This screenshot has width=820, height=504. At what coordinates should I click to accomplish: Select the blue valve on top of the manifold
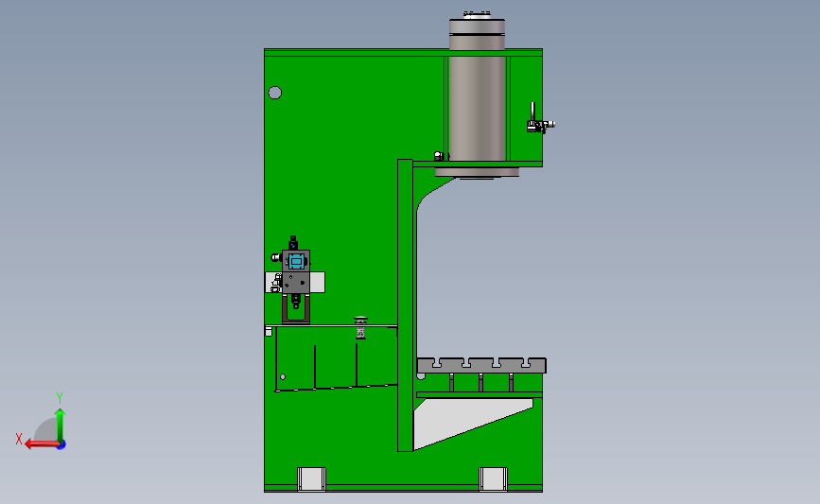(293, 243)
